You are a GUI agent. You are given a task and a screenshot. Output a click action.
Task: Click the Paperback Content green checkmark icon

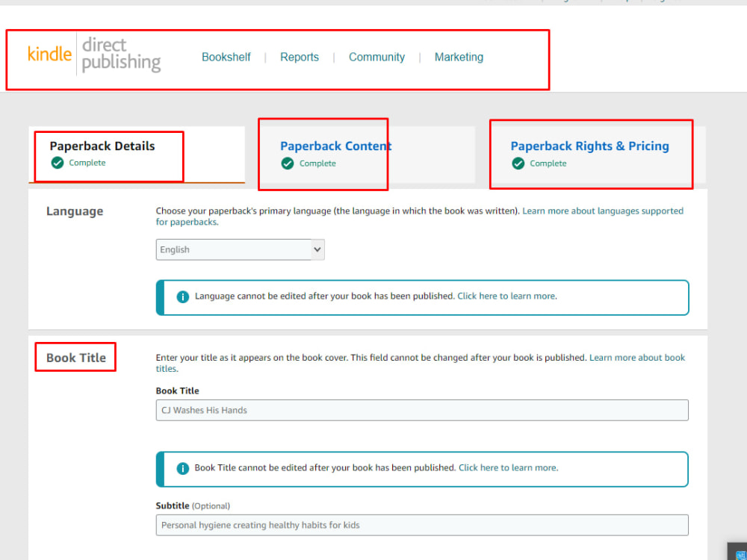288,164
